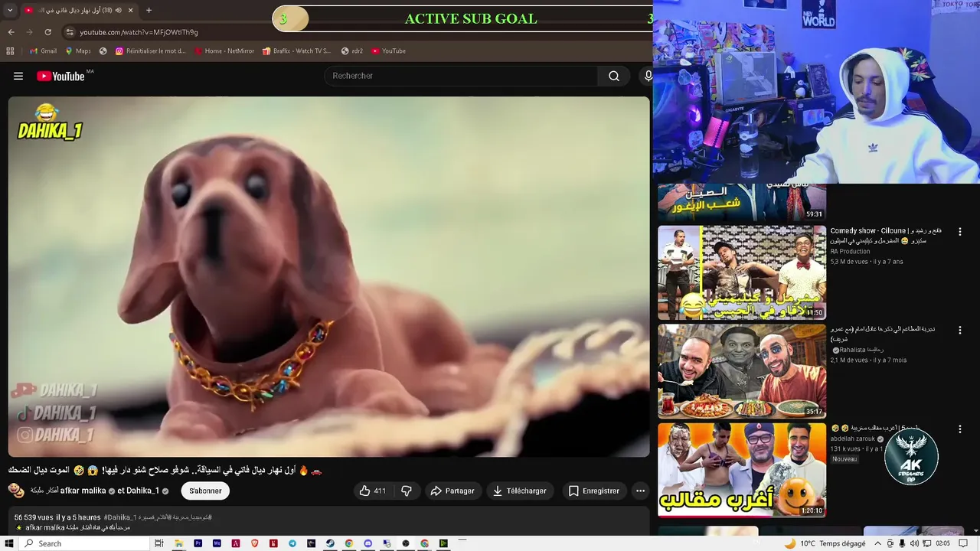This screenshot has width=980, height=551.
Task: Open the rdr2 bookmark
Action: tap(352, 51)
